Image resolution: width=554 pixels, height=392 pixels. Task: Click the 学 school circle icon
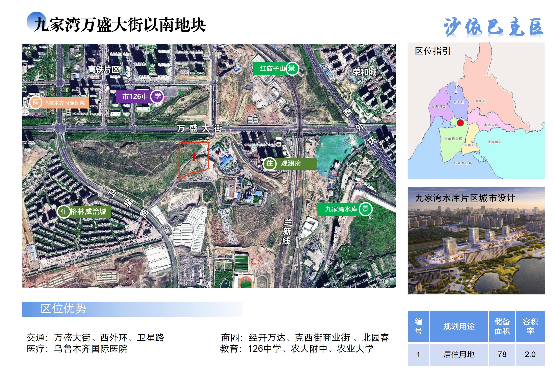(157, 96)
